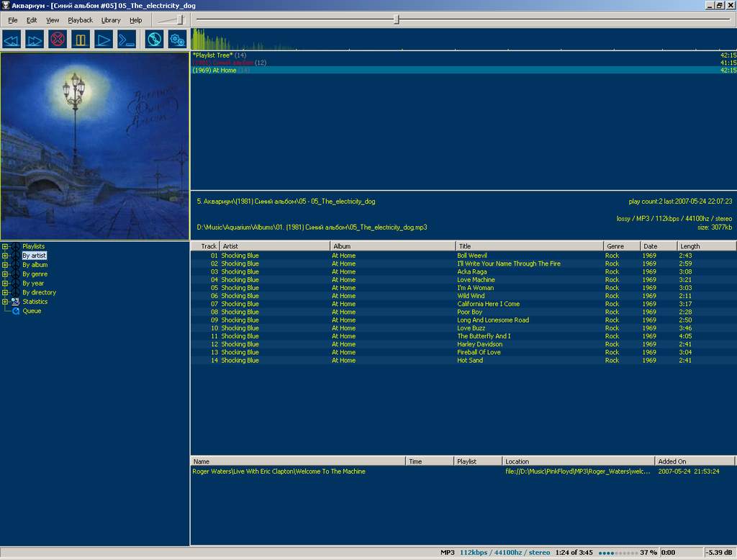Select the track California Here I Come
This screenshot has height=560, width=737.
(488, 304)
